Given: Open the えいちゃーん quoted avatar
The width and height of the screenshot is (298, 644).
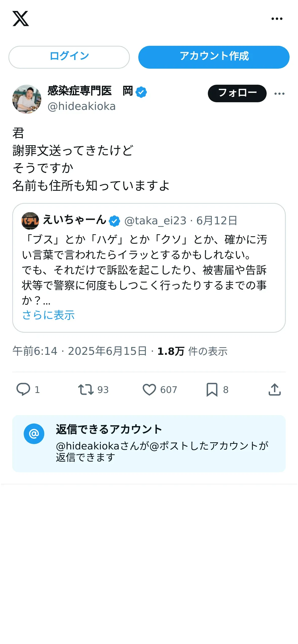Looking at the screenshot, I should pyautogui.click(x=30, y=221).
